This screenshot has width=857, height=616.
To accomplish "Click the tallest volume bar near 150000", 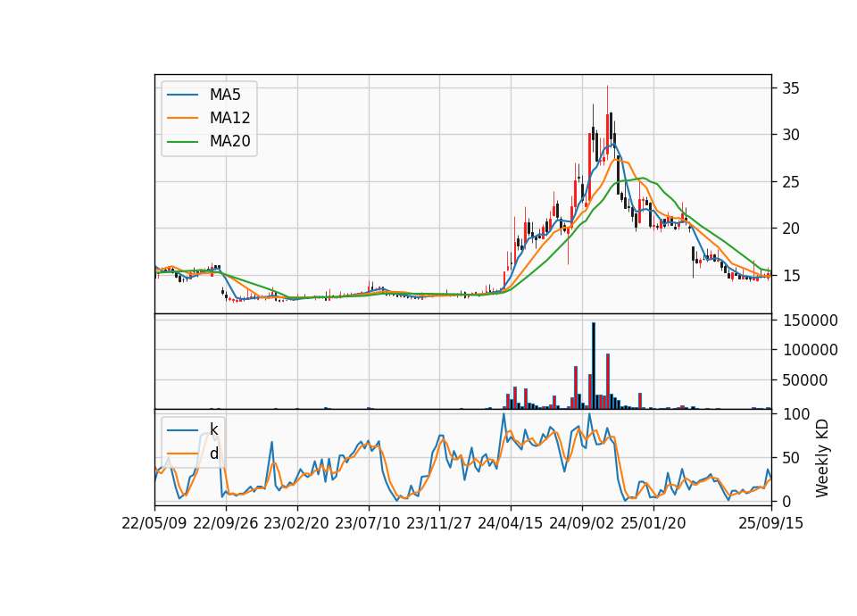I will pos(594,366).
